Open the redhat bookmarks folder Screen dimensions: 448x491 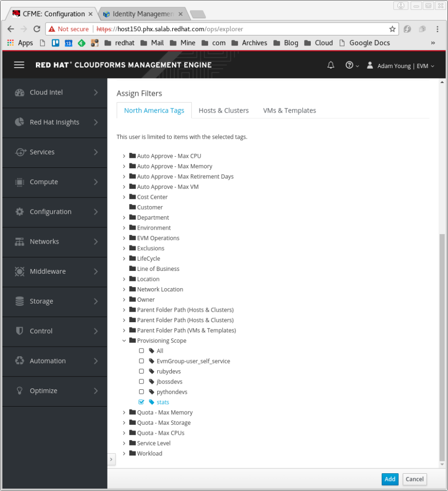coord(119,43)
